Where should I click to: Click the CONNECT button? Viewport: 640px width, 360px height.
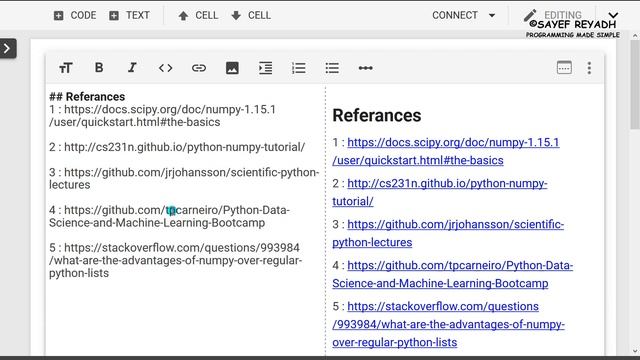coord(455,16)
